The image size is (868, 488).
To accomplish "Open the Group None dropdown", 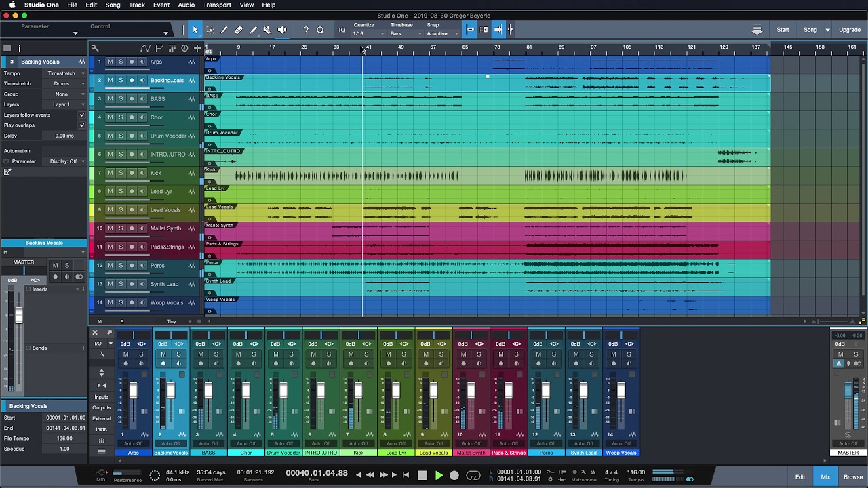I will 66,94.
